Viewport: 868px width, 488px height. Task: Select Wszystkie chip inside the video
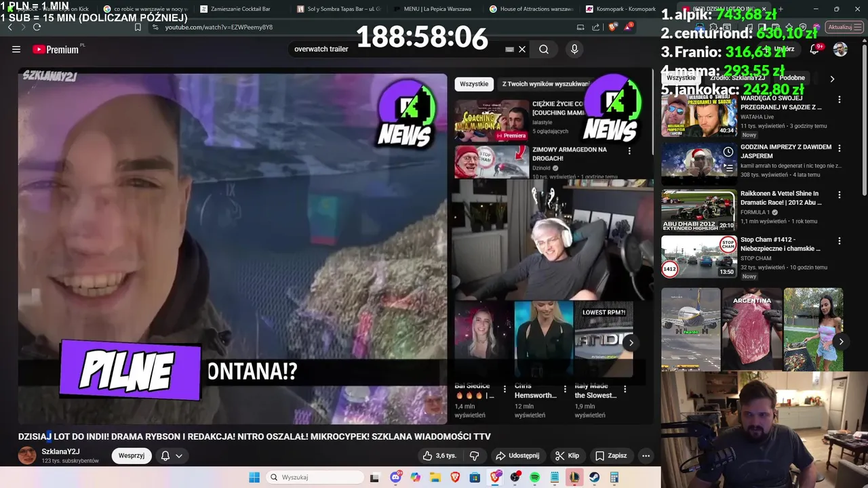click(x=474, y=84)
